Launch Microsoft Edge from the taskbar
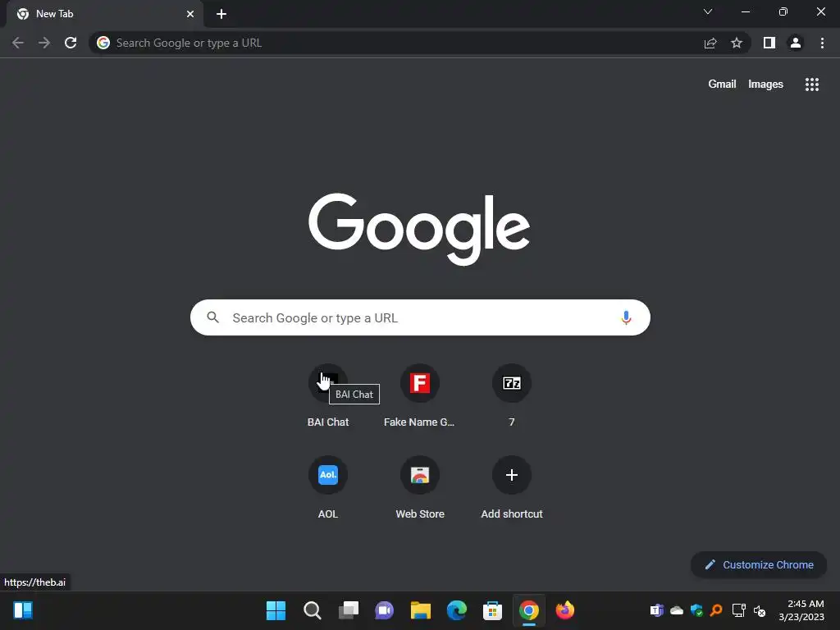 tap(456, 610)
